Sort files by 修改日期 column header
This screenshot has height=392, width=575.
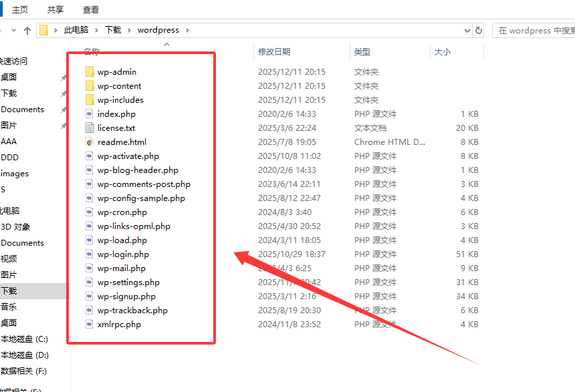(x=274, y=51)
